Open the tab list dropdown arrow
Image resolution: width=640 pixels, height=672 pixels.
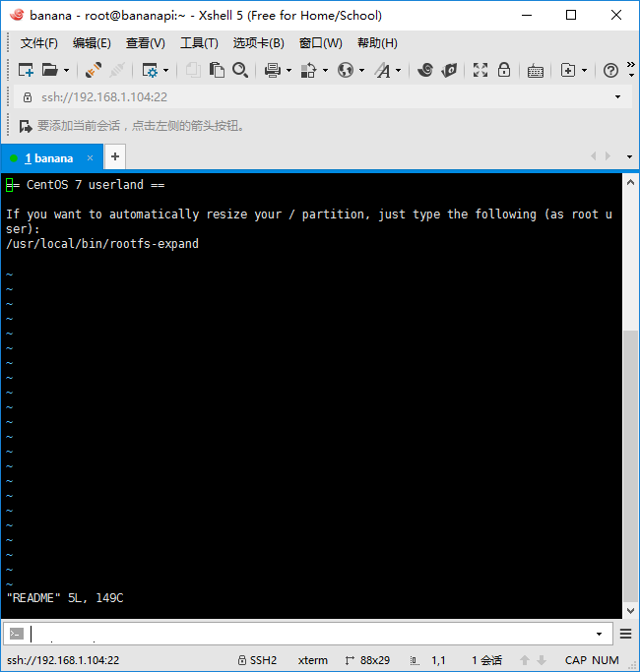coord(629,156)
